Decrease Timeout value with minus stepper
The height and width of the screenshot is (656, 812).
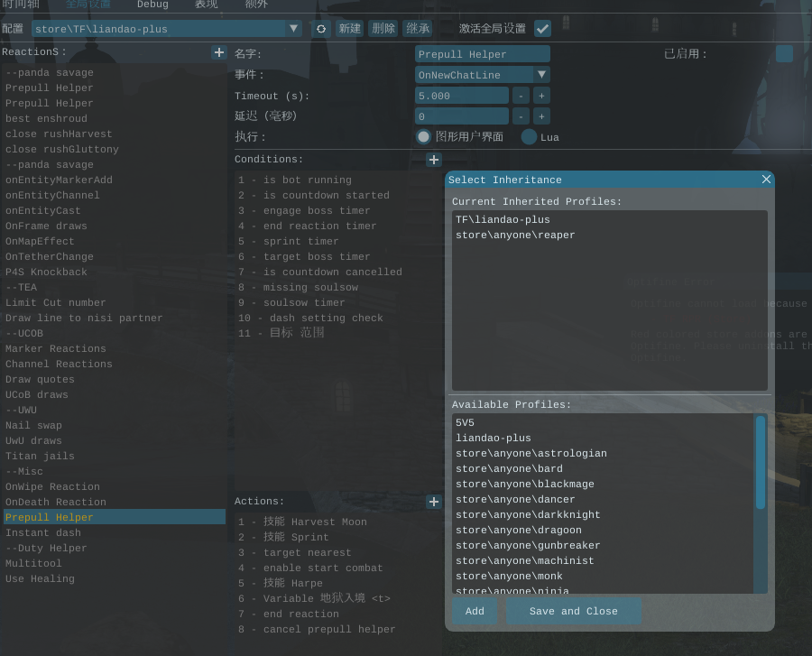click(x=521, y=96)
